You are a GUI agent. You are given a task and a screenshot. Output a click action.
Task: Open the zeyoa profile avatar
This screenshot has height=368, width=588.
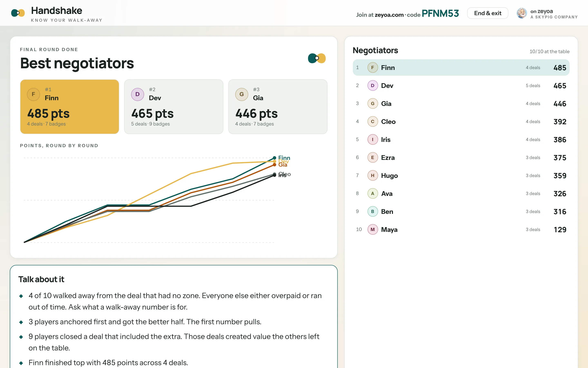[x=521, y=13]
